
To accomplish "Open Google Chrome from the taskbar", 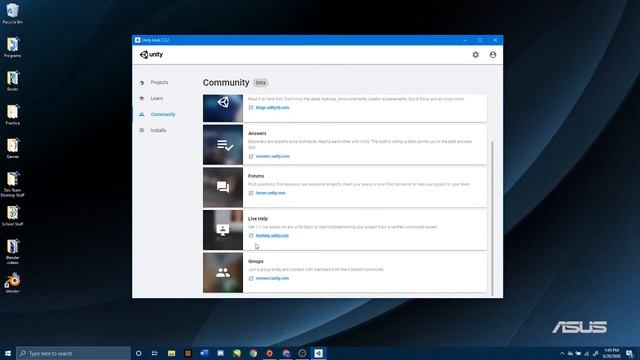I will 253,353.
